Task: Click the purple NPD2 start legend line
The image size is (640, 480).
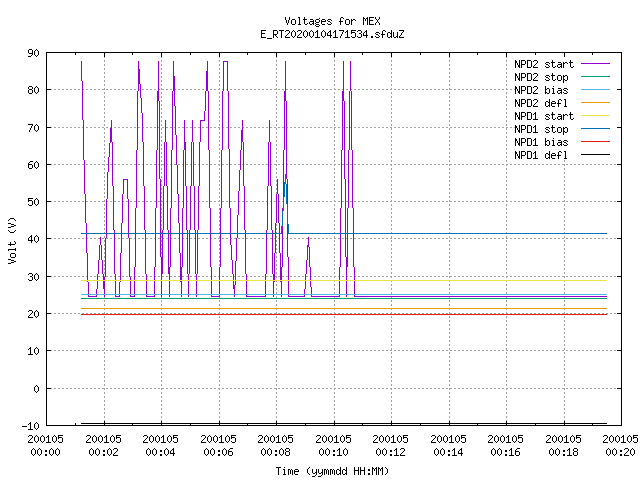Action: (x=595, y=64)
